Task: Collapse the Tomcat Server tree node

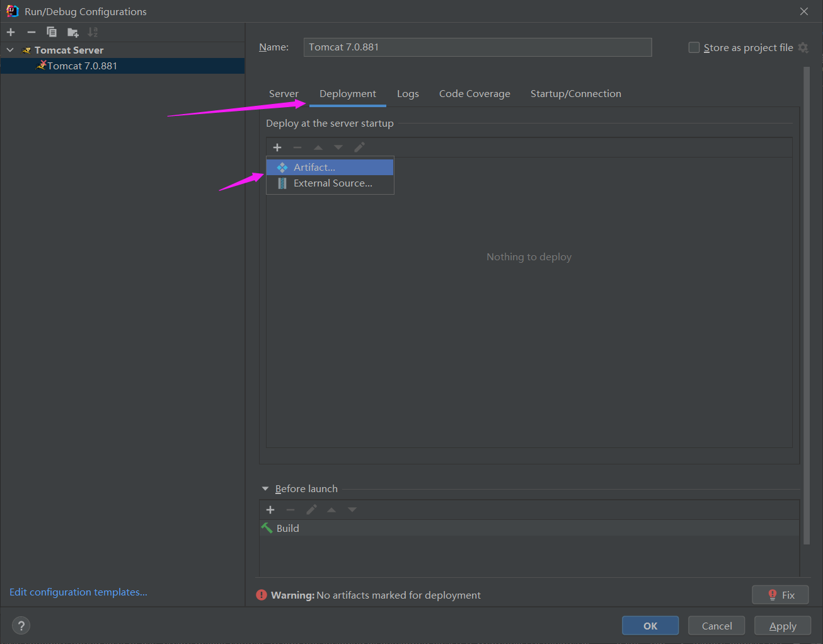Action: click(x=10, y=50)
